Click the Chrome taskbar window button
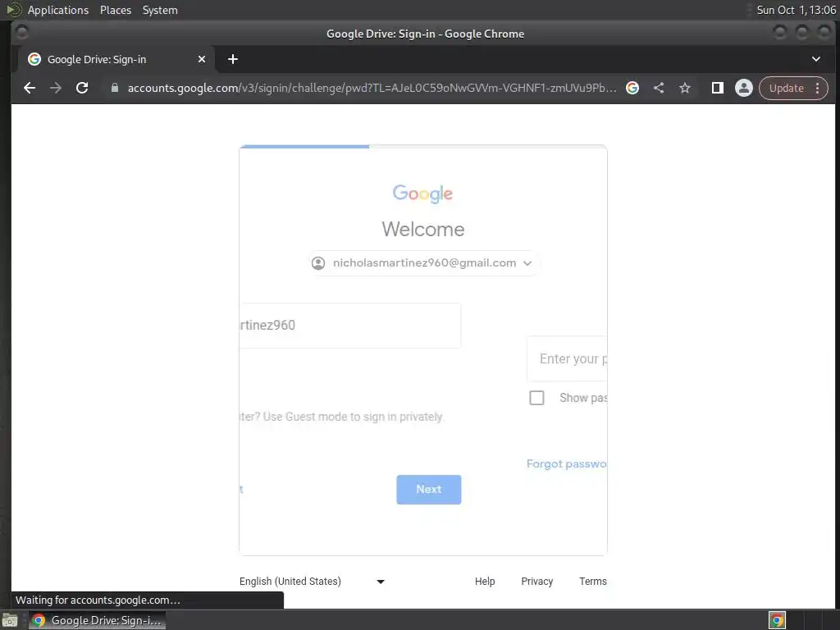 point(97,620)
